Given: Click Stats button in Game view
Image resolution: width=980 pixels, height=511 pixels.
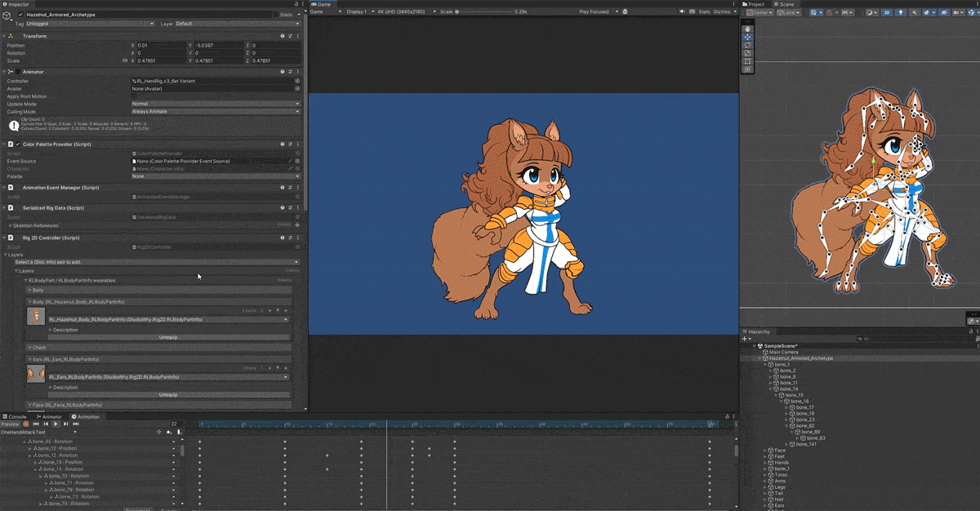Looking at the screenshot, I should point(705,12).
